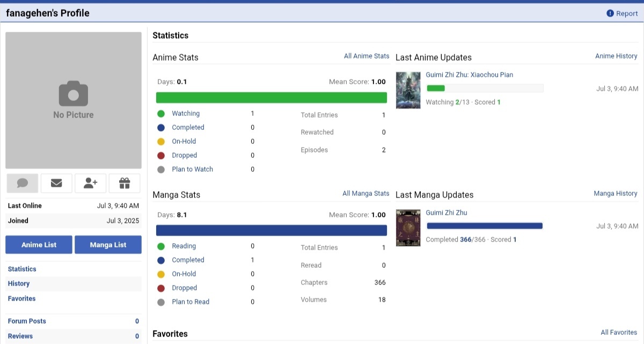This screenshot has width=644, height=344.
Task: Click the comment speech bubble icon
Action: 23,184
